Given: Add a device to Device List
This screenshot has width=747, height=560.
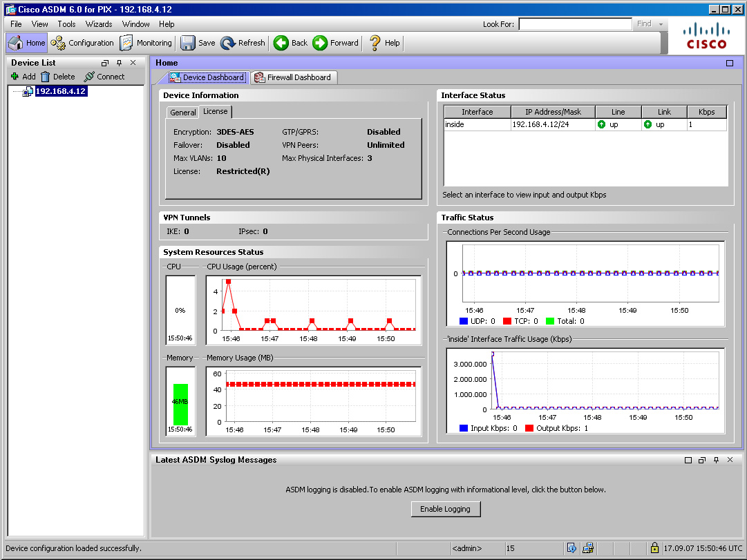Looking at the screenshot, I should click(x=23, y=77).
